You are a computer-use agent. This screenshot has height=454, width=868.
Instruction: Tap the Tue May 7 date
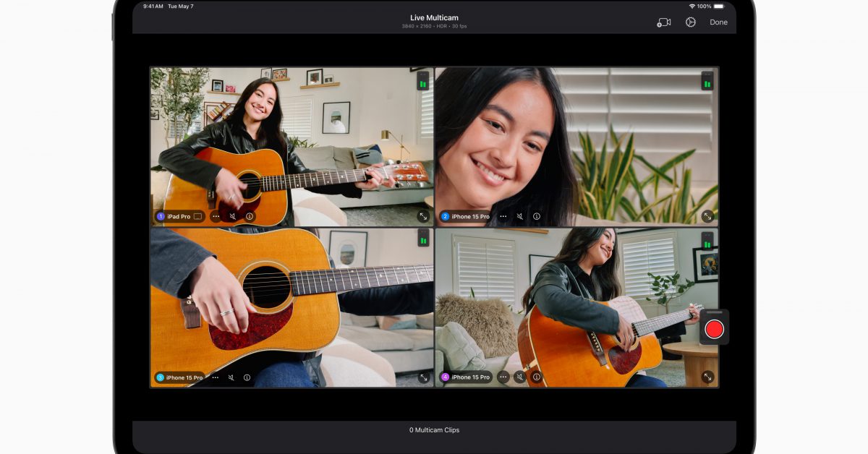point(181,6)
